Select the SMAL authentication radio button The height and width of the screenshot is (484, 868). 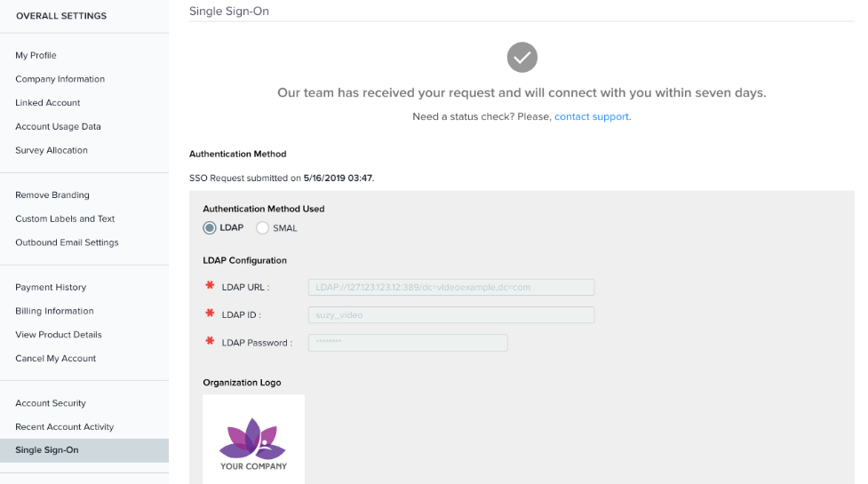point(262,228)
